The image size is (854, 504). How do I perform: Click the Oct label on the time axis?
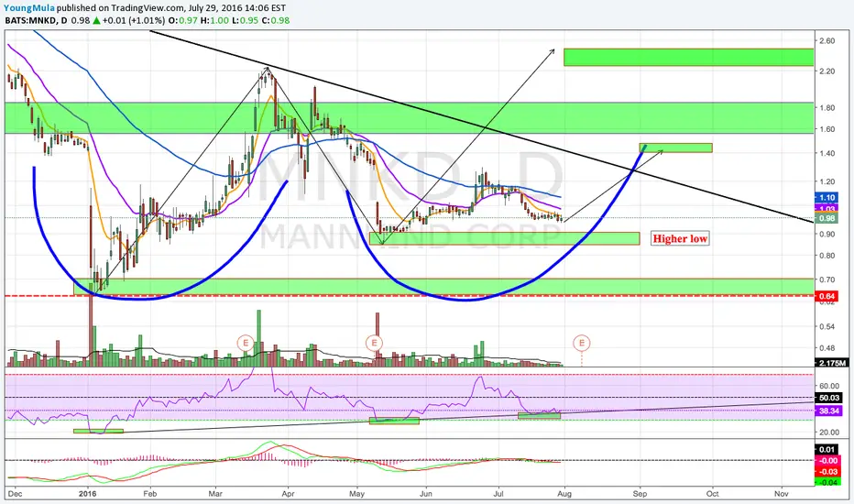(x=712, y=494)
